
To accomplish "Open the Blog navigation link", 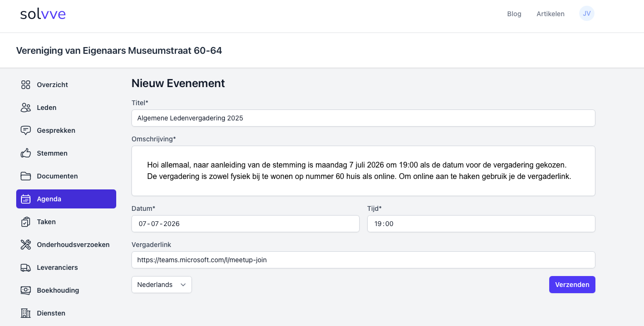I will click(514, 14).
